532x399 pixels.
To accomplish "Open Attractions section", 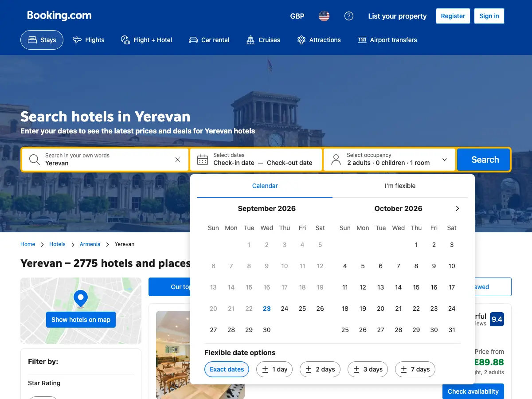I will (x=319, y=40).
